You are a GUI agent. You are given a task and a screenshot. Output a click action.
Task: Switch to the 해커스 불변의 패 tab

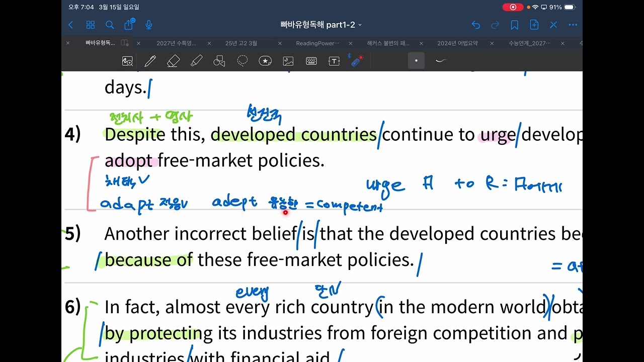coord(389,43)
